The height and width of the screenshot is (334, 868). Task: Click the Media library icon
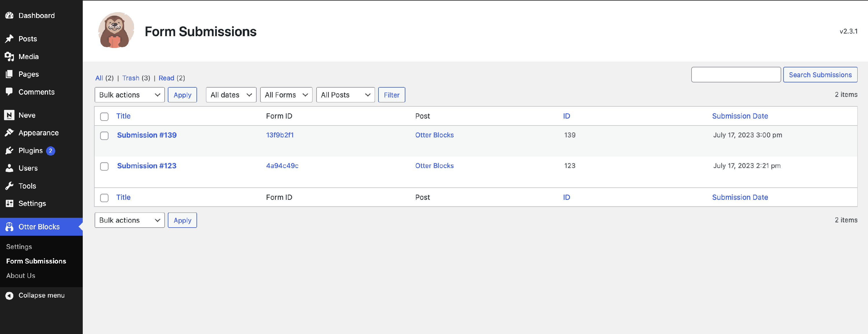click(x=10, y=57)
